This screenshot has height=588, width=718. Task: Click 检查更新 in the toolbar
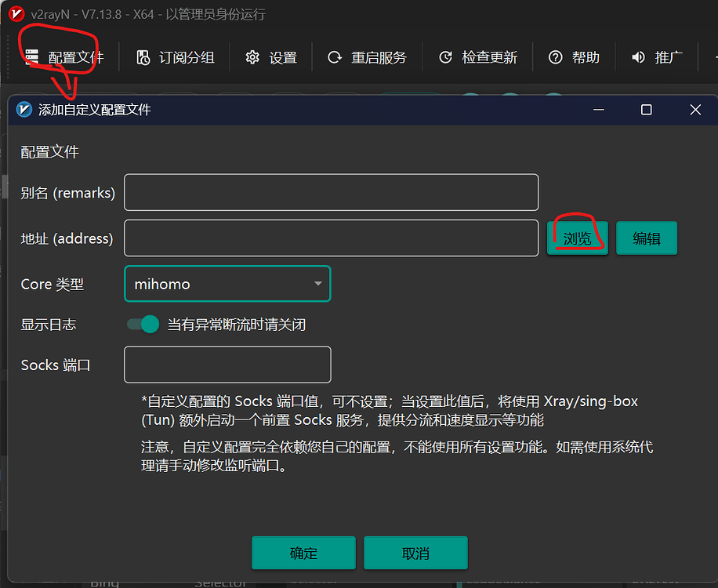[478, 57]
